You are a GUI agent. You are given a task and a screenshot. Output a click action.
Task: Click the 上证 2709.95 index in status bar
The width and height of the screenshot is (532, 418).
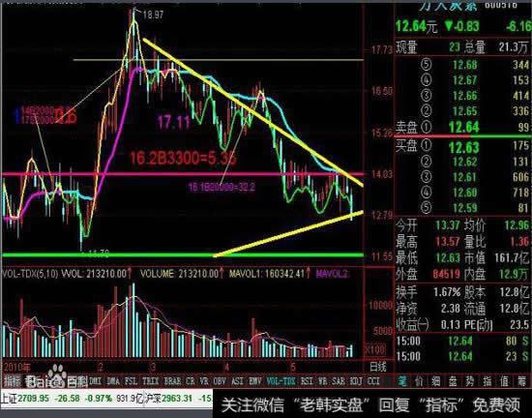pos(25,398)
